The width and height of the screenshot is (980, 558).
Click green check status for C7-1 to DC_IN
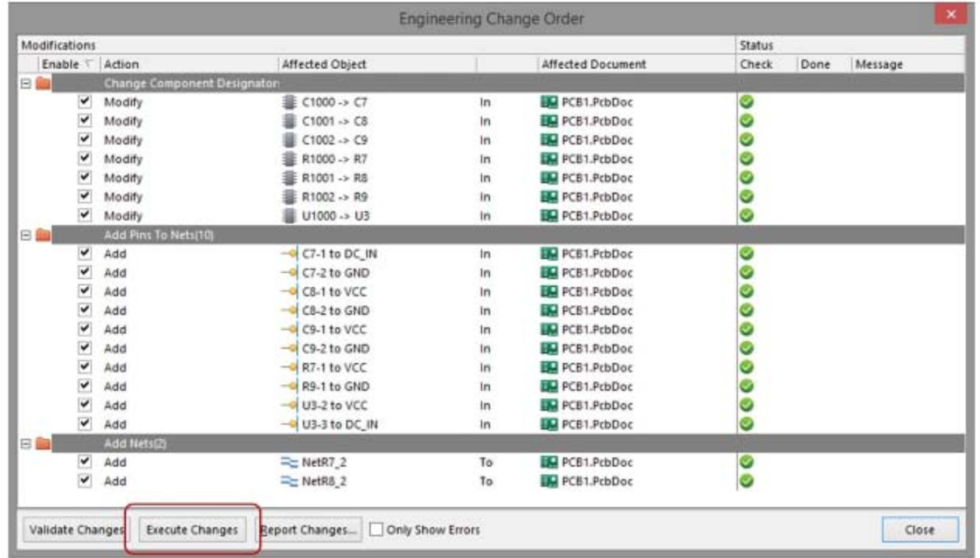[747, 254]
